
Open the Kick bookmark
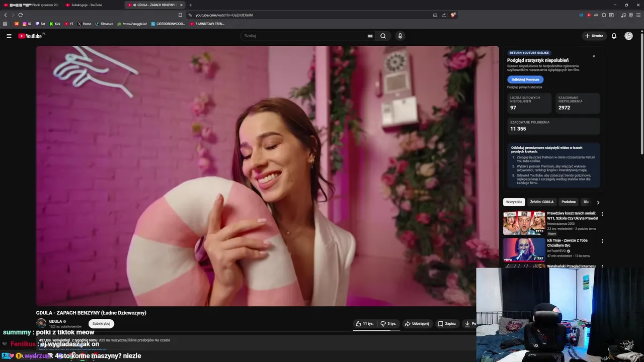55,24
